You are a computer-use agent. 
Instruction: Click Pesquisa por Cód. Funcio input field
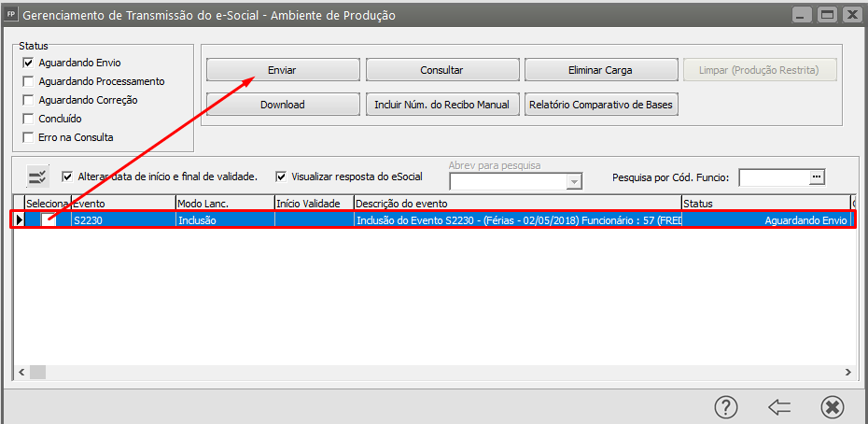click(x=775, y=177)
